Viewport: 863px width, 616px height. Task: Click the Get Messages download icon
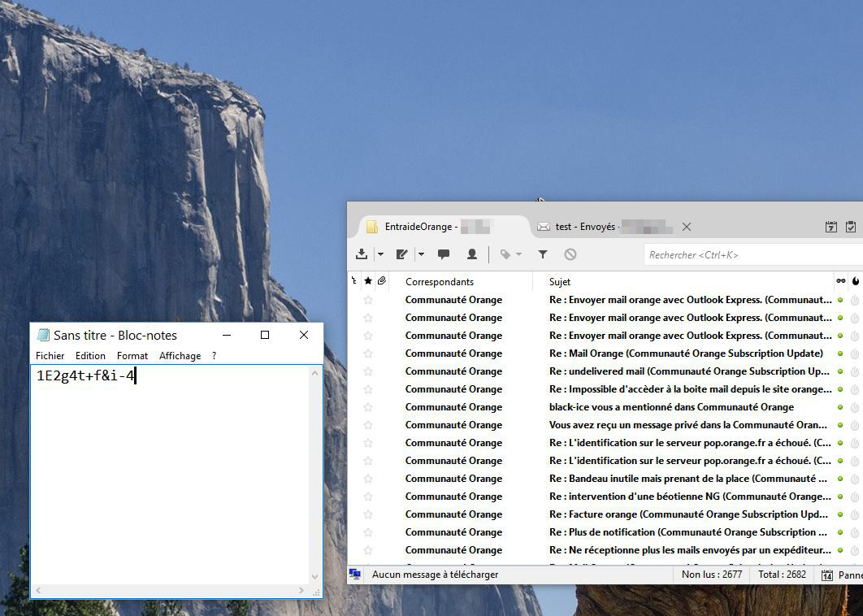click(362, 254)
